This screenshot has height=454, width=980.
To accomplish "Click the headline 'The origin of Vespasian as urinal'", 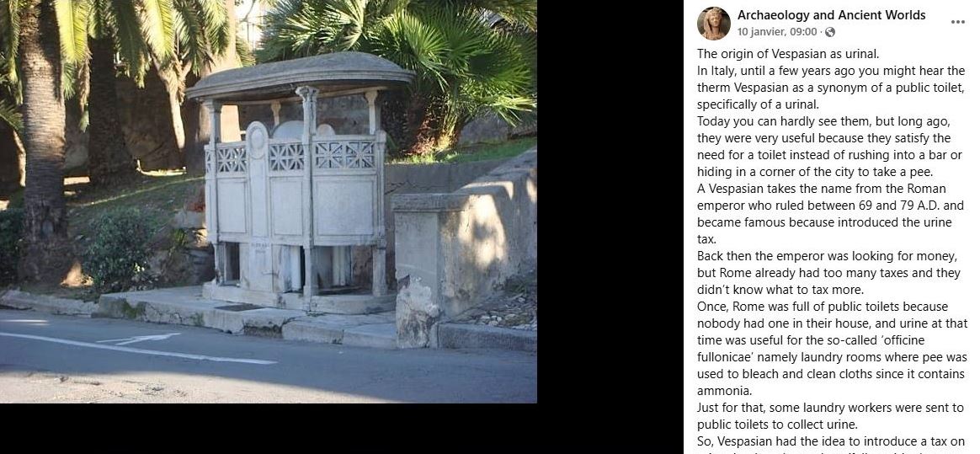I will coord(788,54).
